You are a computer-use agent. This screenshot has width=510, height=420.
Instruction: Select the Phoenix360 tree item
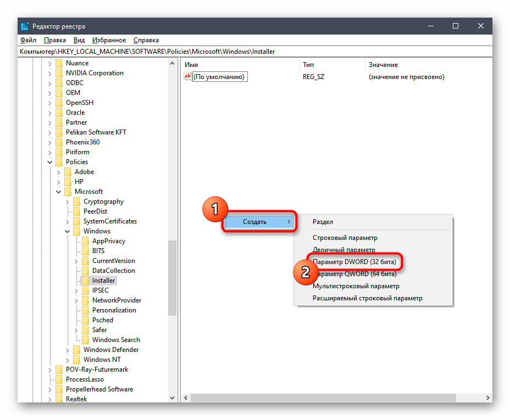pos(82,142)
